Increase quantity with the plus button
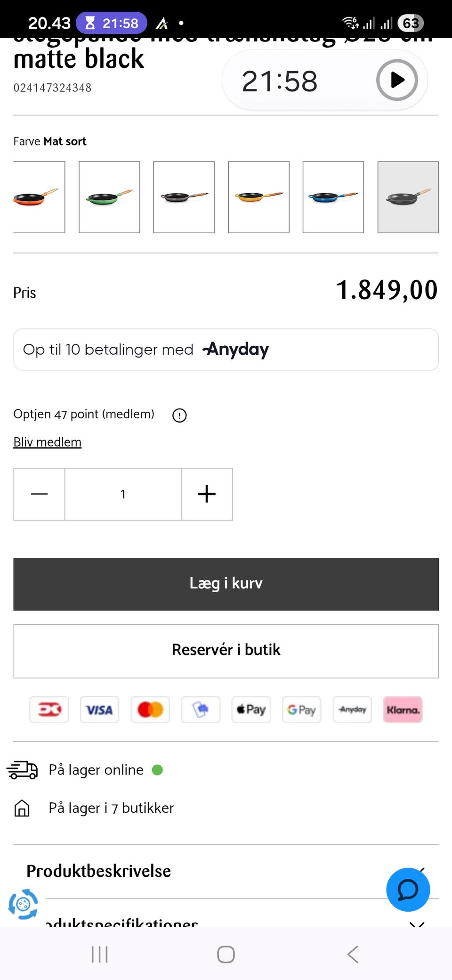This screenshot has height=980, width=452. coord(207,494)
